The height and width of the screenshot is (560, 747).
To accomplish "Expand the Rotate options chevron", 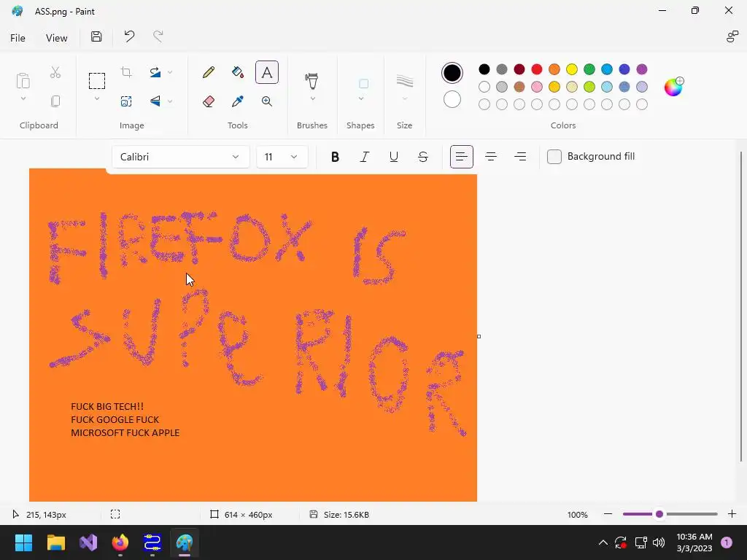I will pyautogui.click(x=170, y=72).
